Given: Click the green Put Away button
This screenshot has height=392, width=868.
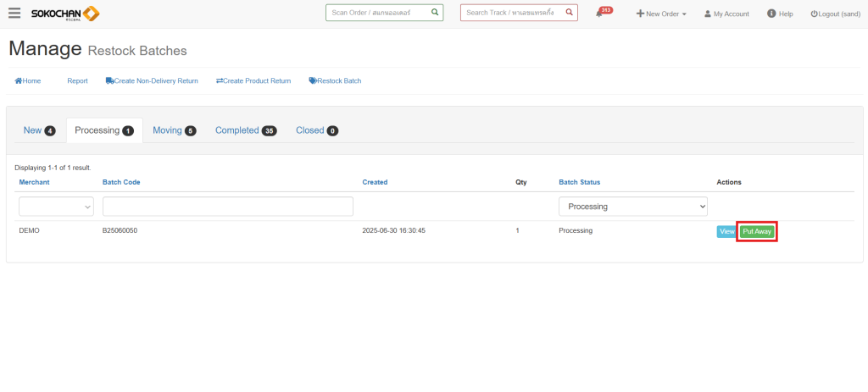Looking at the screenshot, I should [757, 231].
